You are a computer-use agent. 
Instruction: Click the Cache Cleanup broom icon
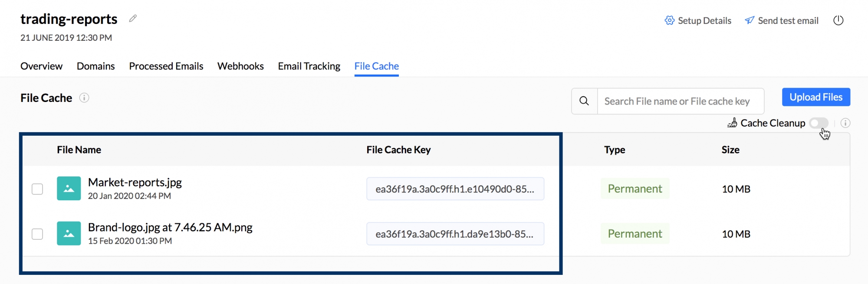(733, 123)
